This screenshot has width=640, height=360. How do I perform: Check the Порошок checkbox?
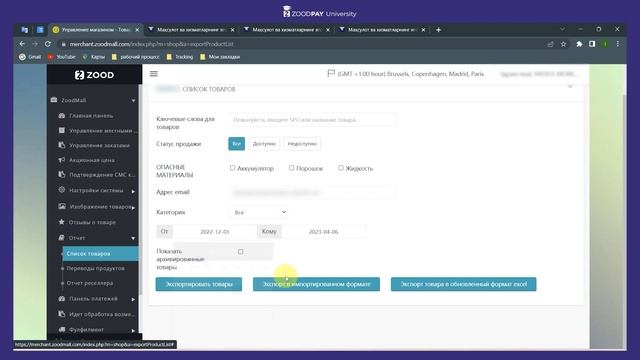click(291, 168)
